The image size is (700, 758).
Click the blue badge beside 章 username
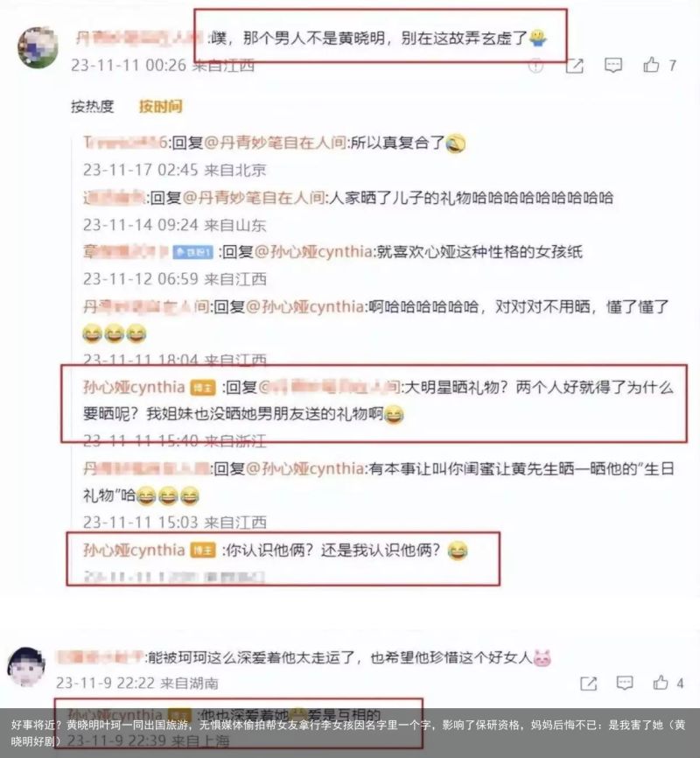[192, 252]
